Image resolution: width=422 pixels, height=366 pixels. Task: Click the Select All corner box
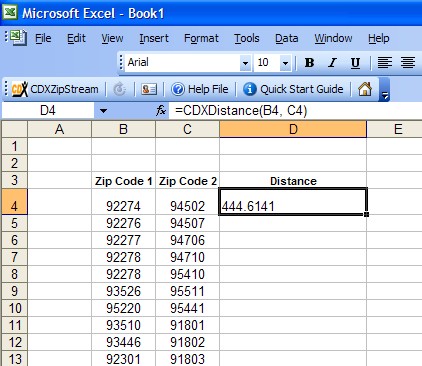coord(14,129)
